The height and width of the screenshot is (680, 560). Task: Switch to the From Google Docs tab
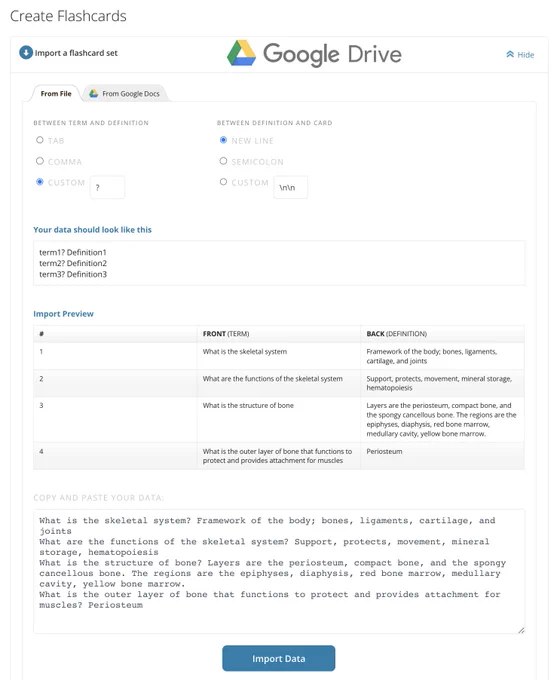[125, 94]
